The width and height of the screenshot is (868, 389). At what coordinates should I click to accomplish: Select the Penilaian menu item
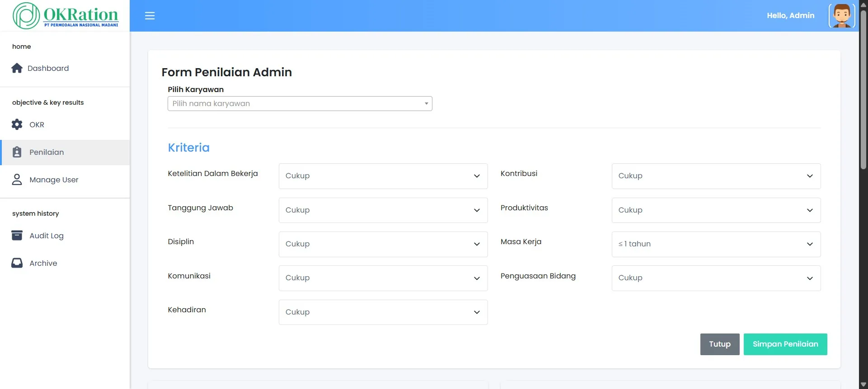(x=65, y=152)
